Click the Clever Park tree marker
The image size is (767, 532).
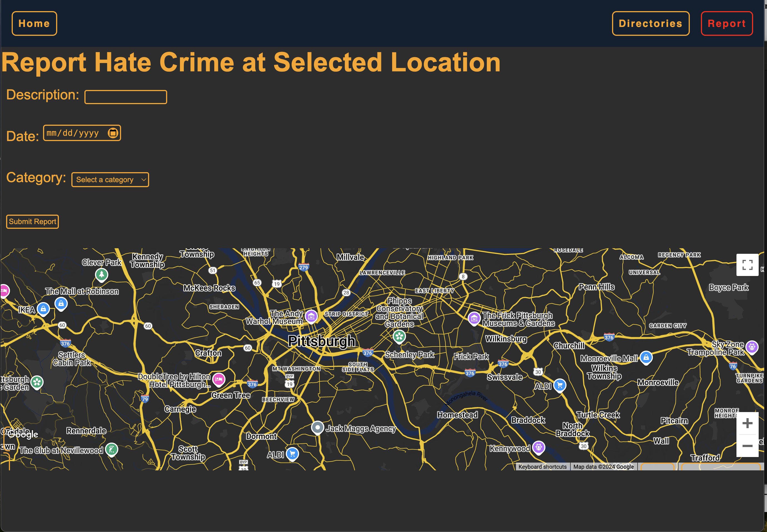pyautogui.click(x=101, y=274)
